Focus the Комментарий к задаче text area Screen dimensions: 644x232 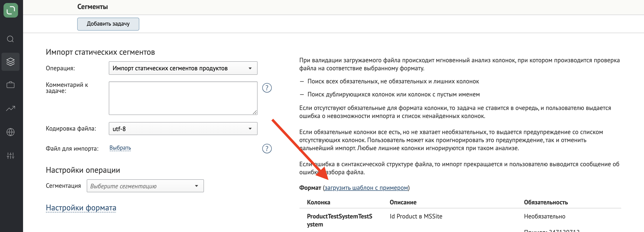coord(183,98)
